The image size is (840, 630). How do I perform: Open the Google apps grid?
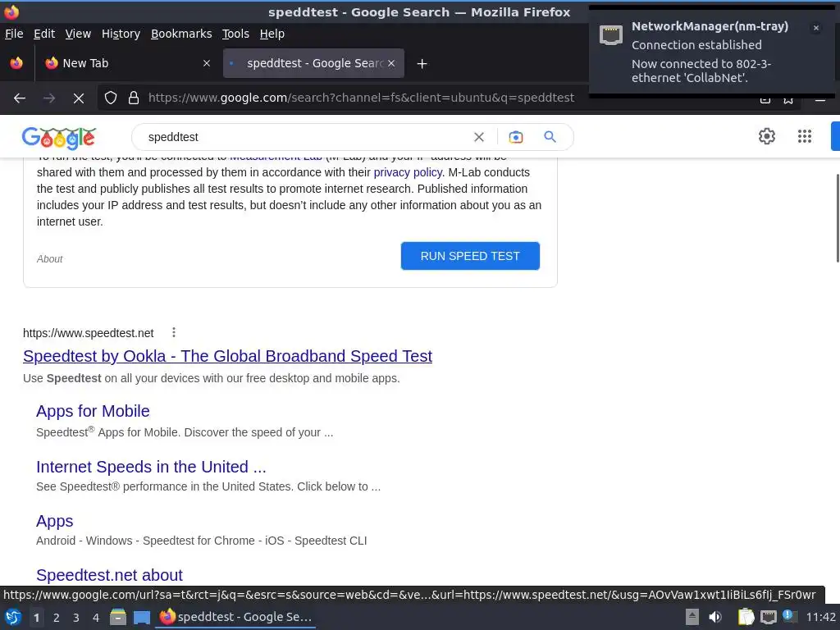[x=805, y=136]
